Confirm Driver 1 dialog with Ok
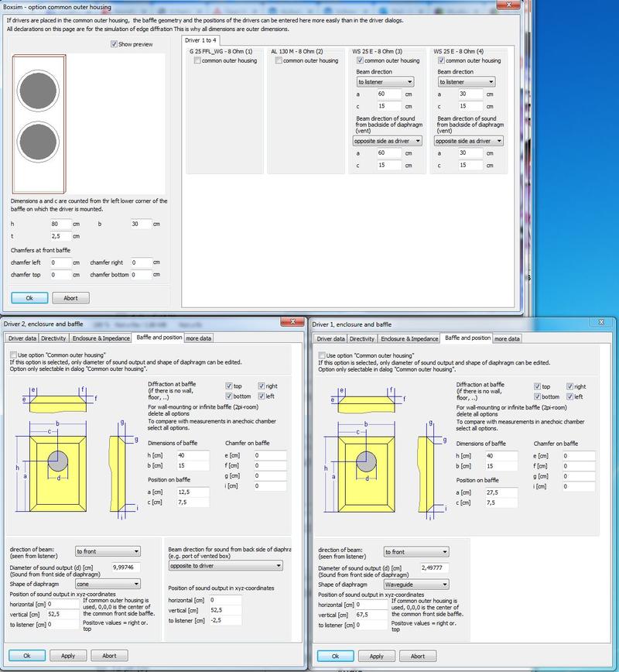Image resolution: width=619 pixels, height=672 pixels. 336,656
